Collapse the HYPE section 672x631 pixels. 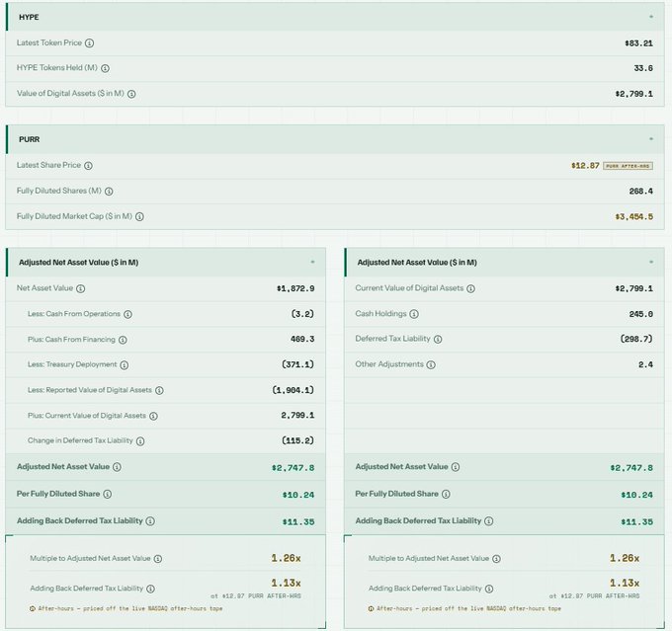click(651, 17)
